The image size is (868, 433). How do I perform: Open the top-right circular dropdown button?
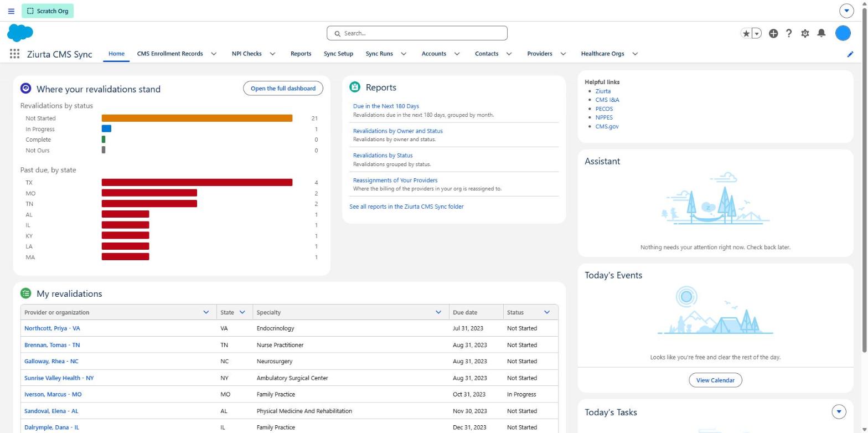[x=846, y=11]
